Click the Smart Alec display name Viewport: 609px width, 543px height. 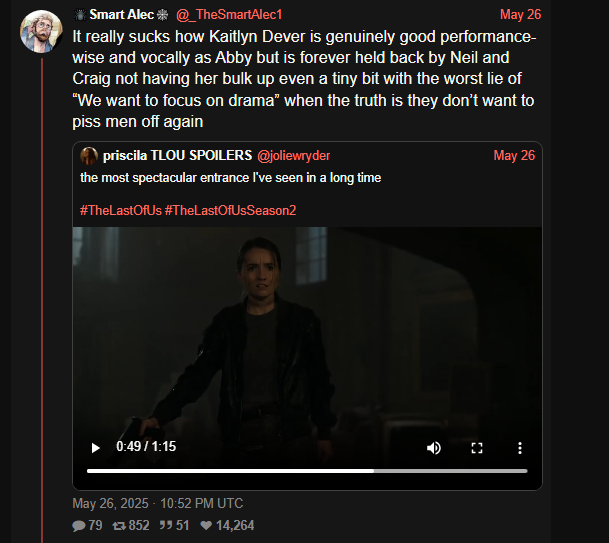(x=121, y=14)
